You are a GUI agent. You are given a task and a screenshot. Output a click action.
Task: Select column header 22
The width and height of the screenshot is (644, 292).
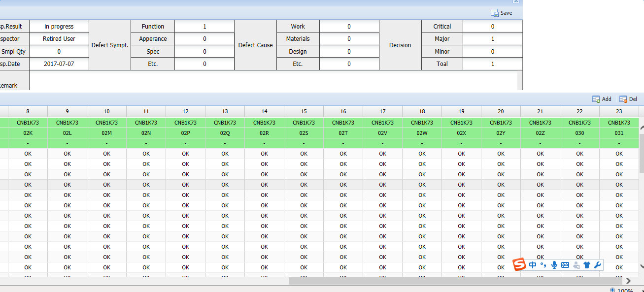pyautogui.click(x=579, y=111)
